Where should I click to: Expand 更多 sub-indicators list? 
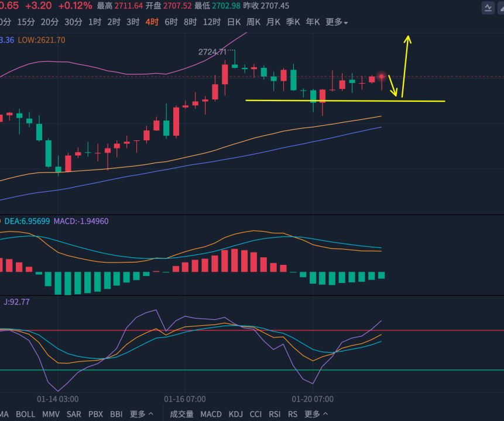click(316, 414)
